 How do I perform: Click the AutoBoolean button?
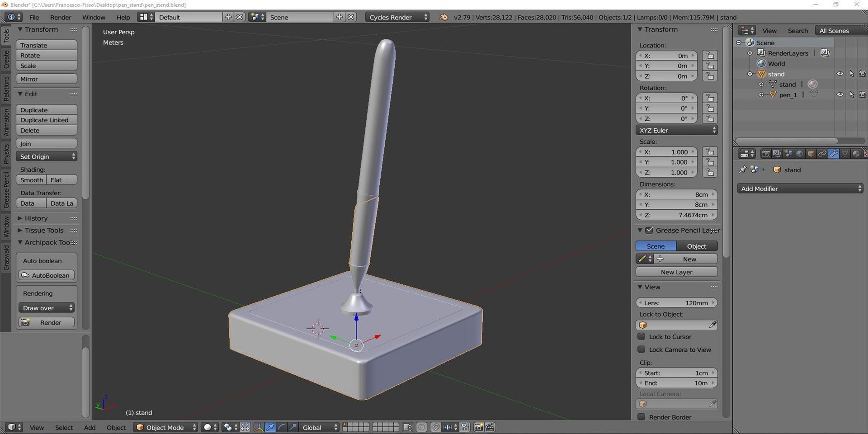point(46,275)
